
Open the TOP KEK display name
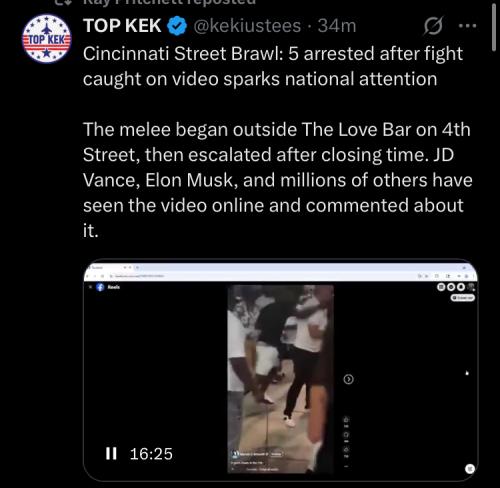click(x=122, y=26)
